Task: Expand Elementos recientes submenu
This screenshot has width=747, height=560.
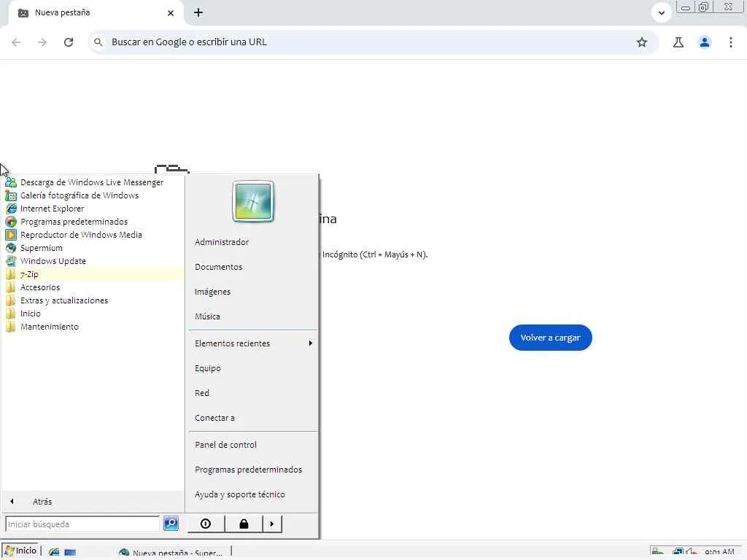Action: pos(253,343)
